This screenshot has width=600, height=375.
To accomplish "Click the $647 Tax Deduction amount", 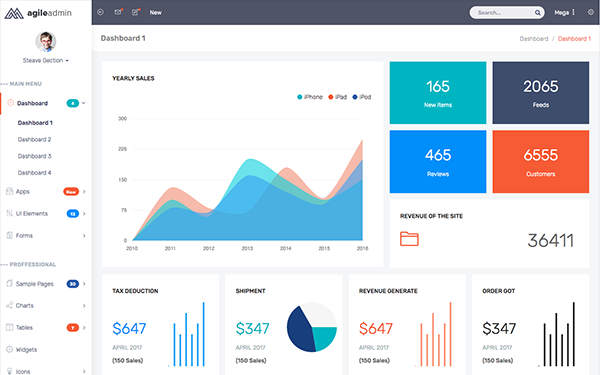I will pos(129,328).
